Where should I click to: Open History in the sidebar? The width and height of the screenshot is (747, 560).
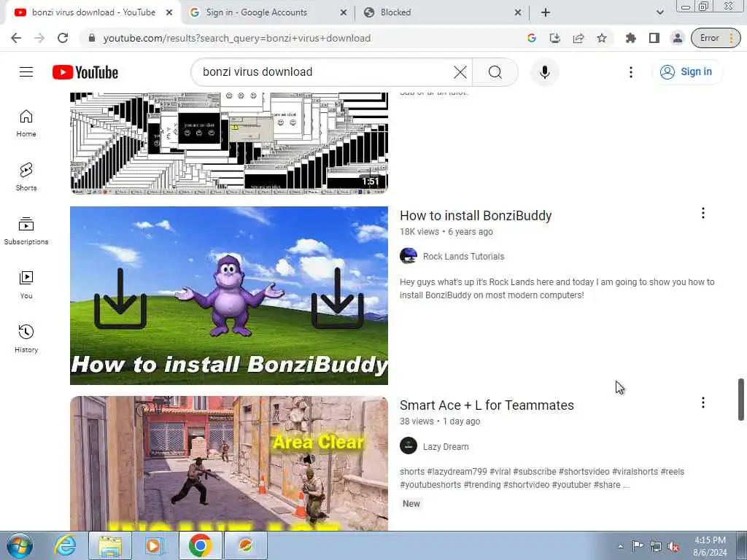tap(26, 338)
